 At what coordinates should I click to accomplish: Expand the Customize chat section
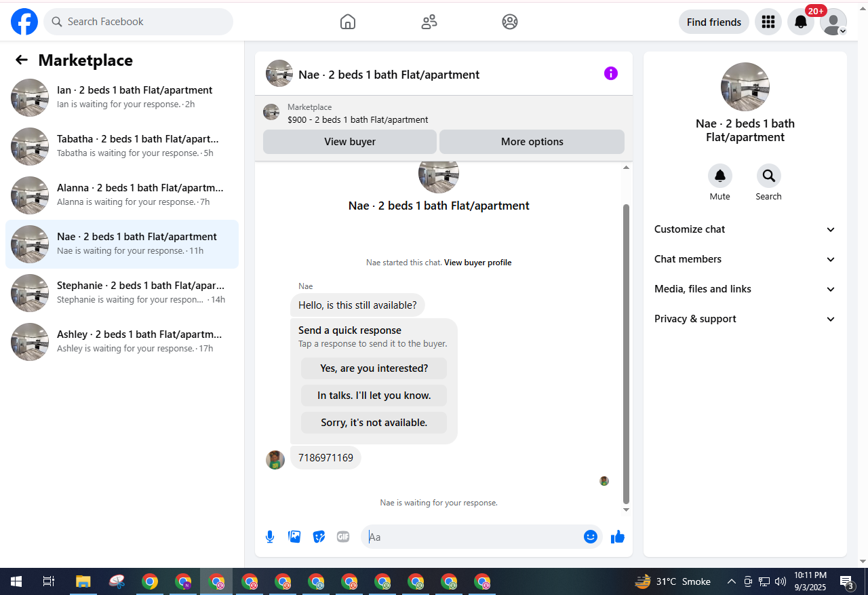click(745, 229)
